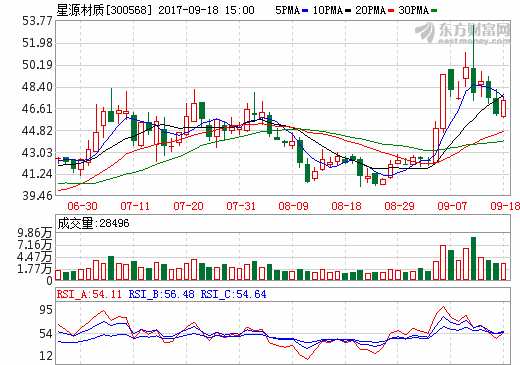Click the 48.40 price axis label
520x365 pixels.
pyautogui.click(x=37, y=87)
